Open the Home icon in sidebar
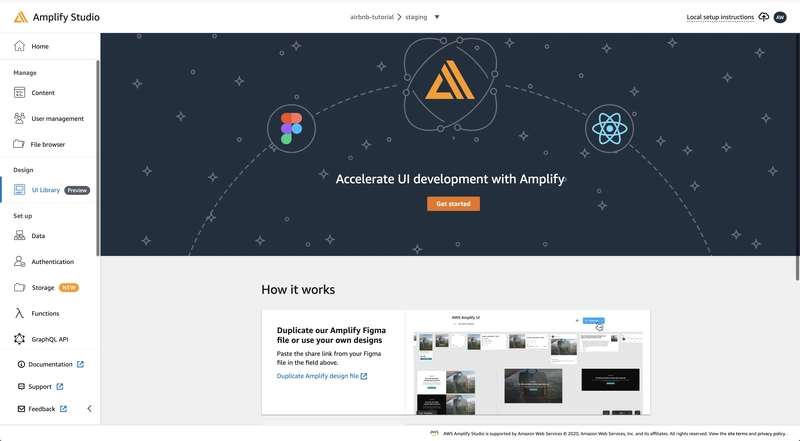 19,46
